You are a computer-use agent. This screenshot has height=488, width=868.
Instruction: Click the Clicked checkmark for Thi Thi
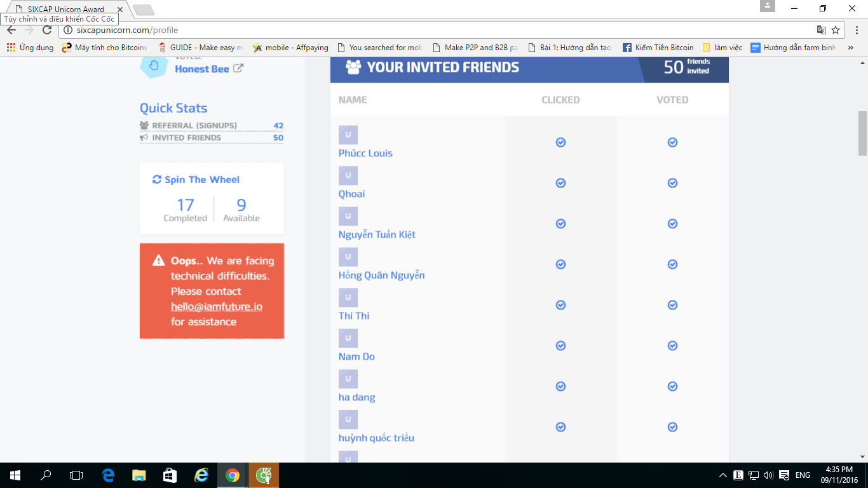(x=560, y=305)
